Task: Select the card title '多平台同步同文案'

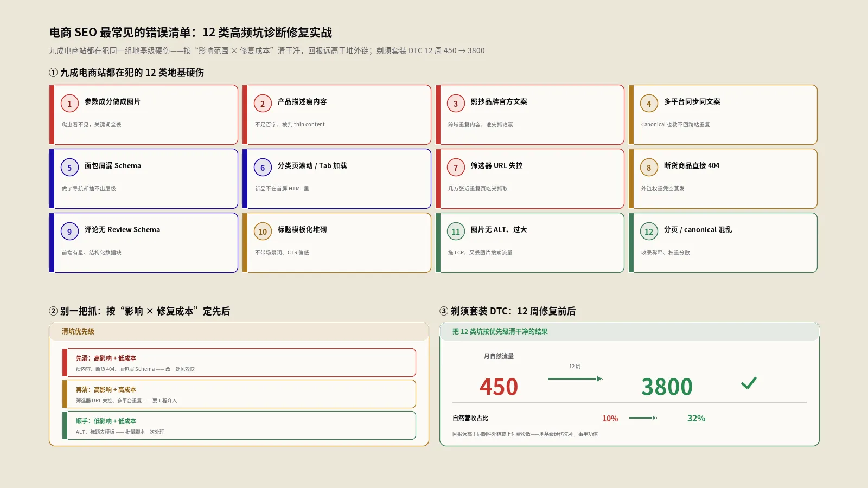Action: [x=692, y=101]
